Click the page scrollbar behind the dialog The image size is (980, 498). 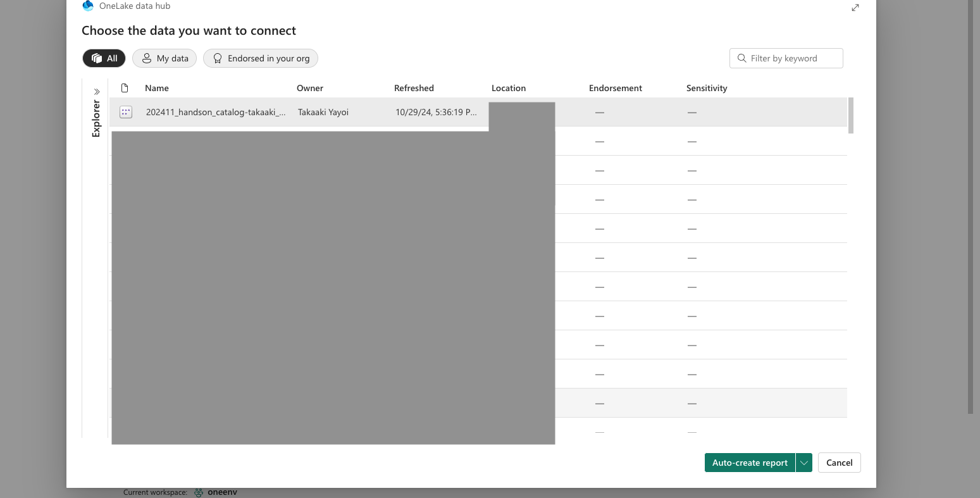tap(971, 207)
